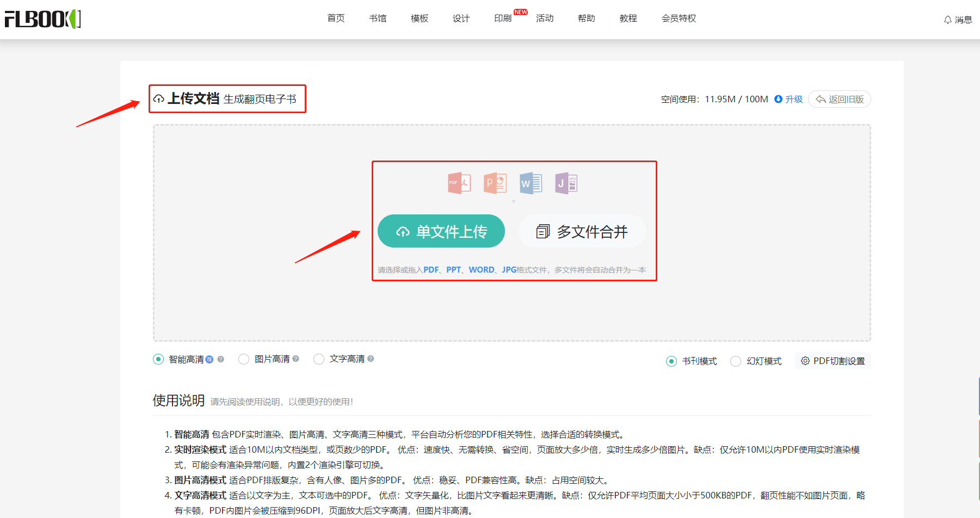
Task: Click the PowerPoint file type icon
Action: 495,183
